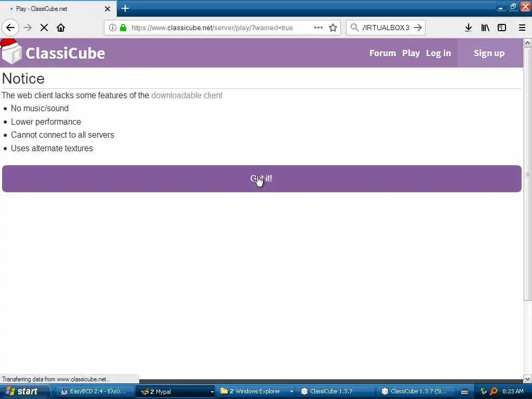Select the Play - ClassiCube.net tab
The image size is (532, 399).
click(x=58, y=9)
